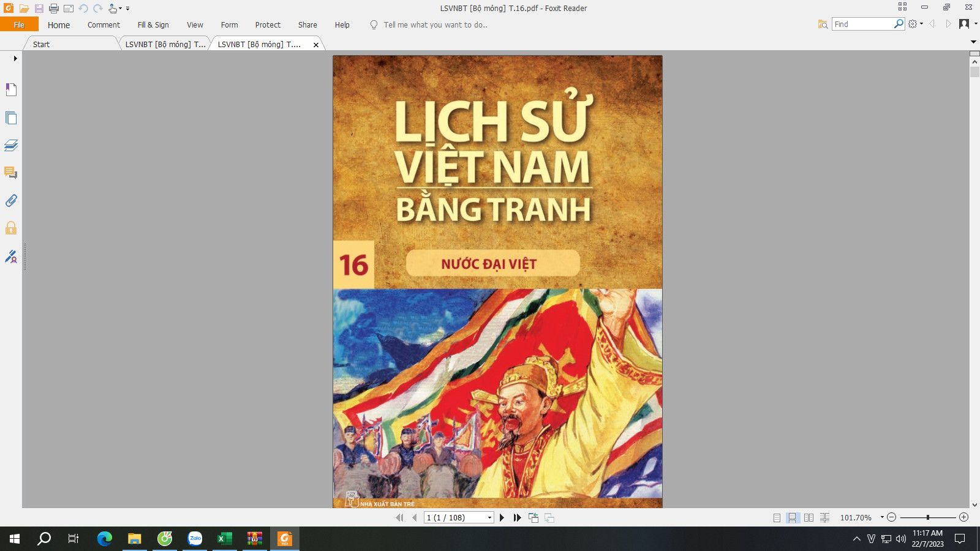Open the File menu
980x551 pixels.
click(19, 24)
